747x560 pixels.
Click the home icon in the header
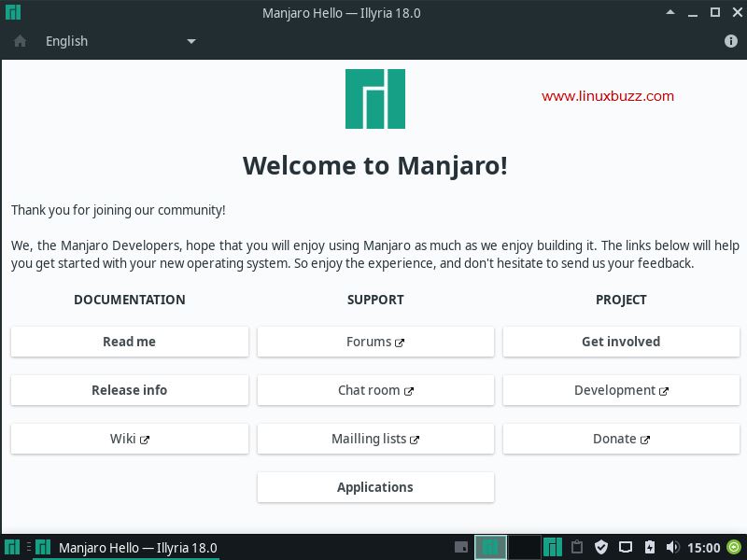coord(20,41)
